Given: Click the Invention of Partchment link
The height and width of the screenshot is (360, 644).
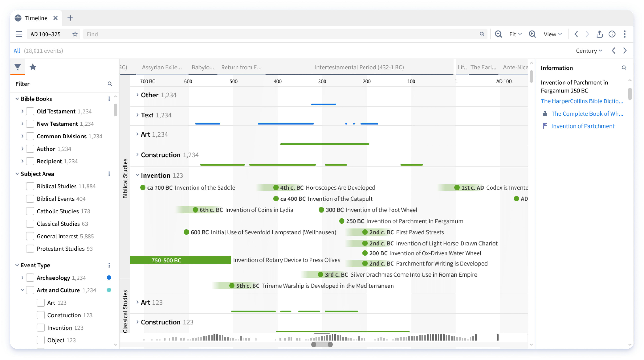Looking at the screenshot, I should (583, 126).
